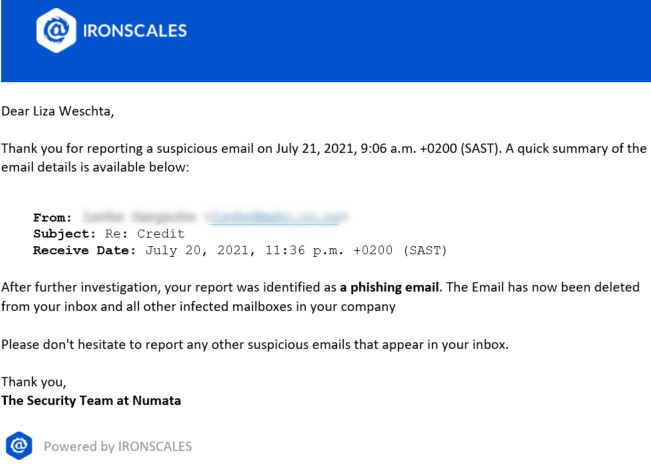Click the 'Subject:' field label
Image resolution: width=651 pixels, height=464 pixels.
[64, 234]
